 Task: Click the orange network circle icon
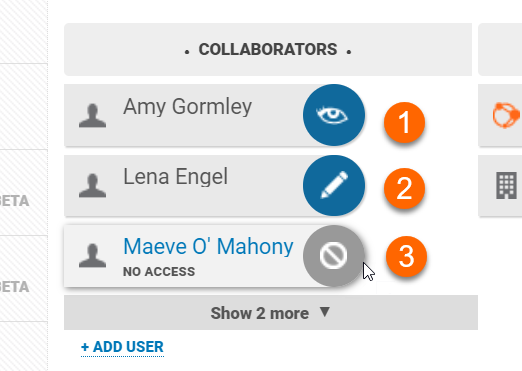coord(506,115)
